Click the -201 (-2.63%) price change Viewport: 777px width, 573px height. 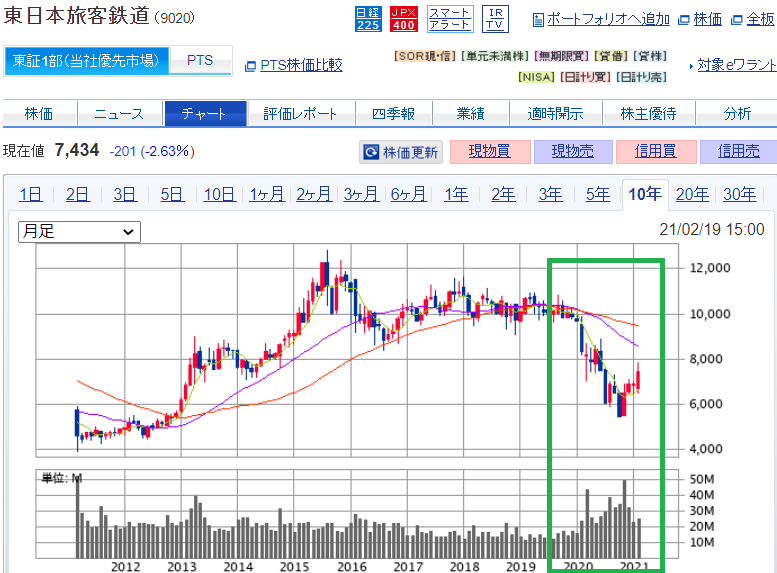click(152, 151)
